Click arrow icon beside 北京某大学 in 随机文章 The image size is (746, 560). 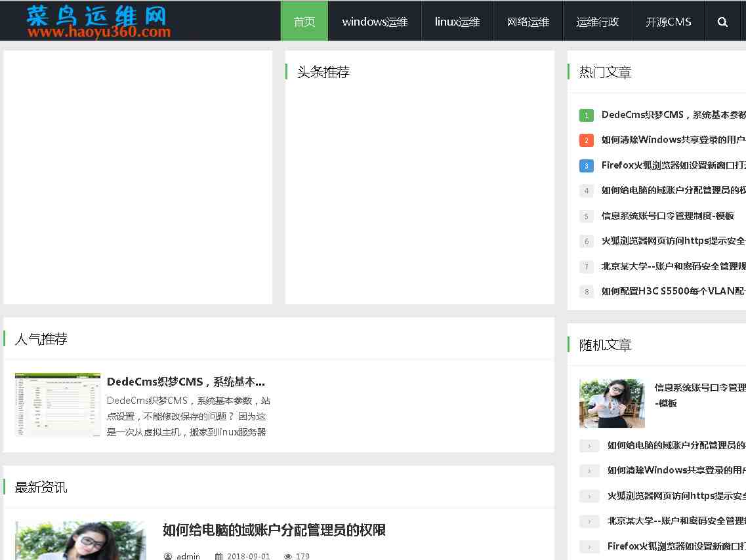(x=589, y=521)
